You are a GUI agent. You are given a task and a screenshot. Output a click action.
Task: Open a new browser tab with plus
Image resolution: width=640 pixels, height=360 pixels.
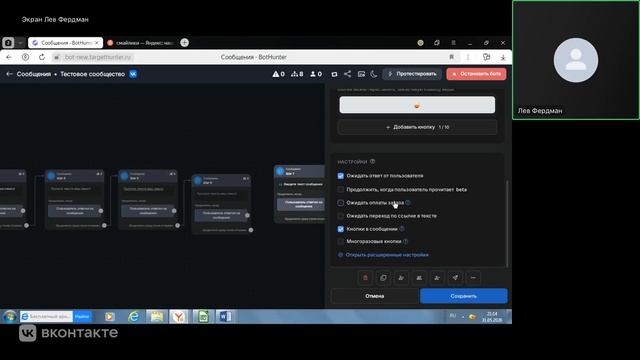[x=184, y=42]
